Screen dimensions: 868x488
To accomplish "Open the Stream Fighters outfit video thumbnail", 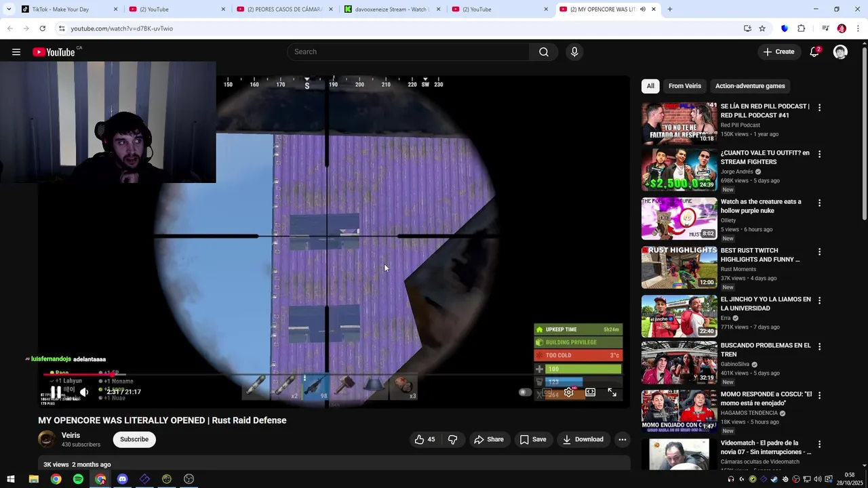I will coord(679,169).
